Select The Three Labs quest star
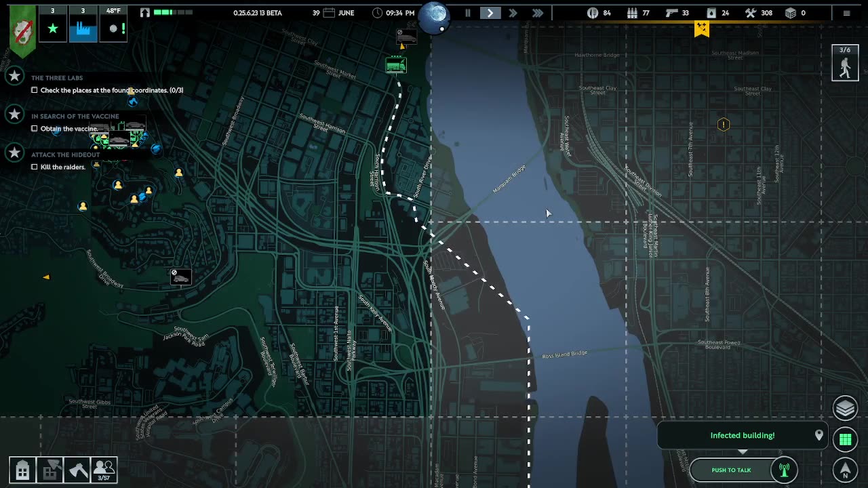 tap(14, 77)
